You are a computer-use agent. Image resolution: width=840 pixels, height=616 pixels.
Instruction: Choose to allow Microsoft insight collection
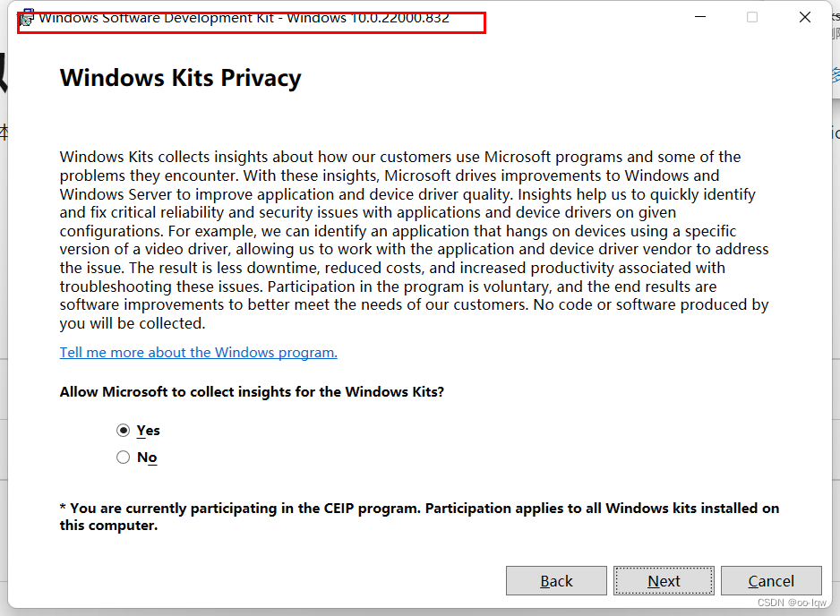(123, 430)
